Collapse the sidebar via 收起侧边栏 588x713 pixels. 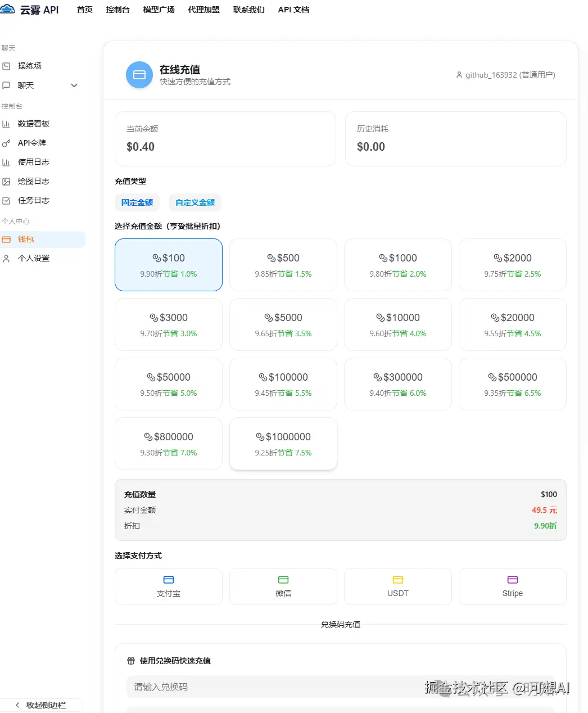tap(41, 705)
